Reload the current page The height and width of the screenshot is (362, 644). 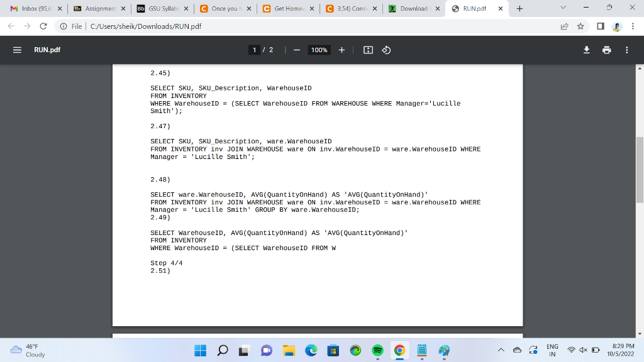(x=42, y=26)
